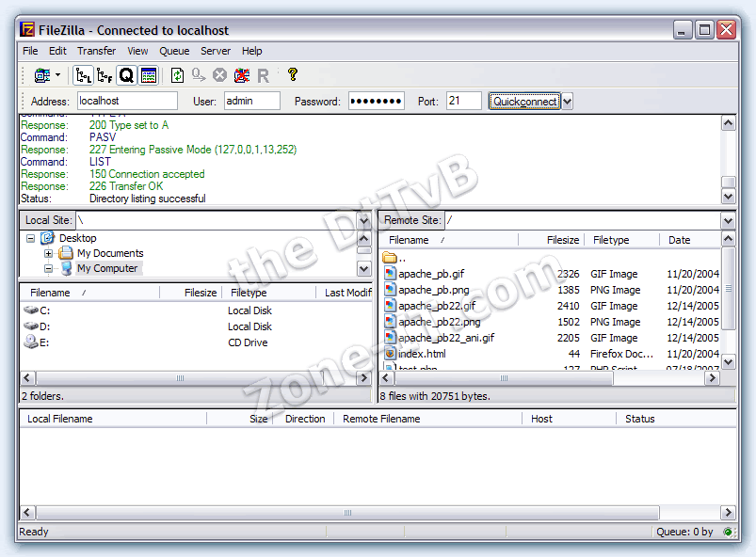This screenshot has width=756, height=557.
Task: Open Help with question mark icon
Action: (292, 74)
